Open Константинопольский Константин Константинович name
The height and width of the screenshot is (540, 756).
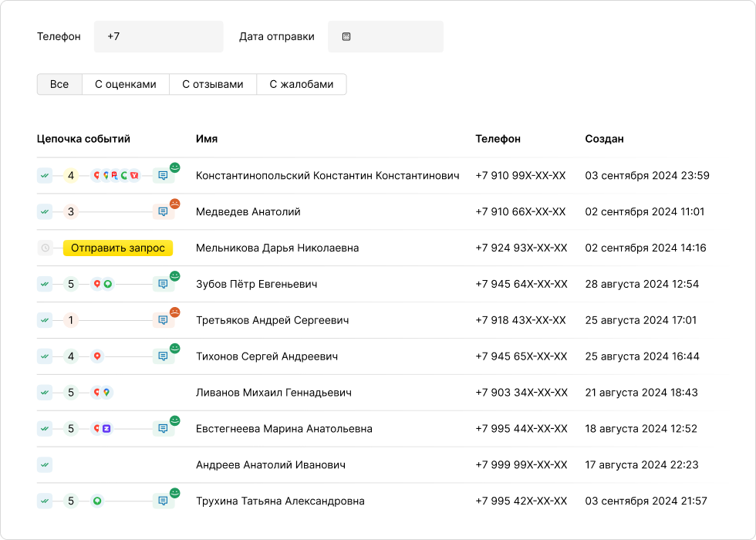click(327, 176)
